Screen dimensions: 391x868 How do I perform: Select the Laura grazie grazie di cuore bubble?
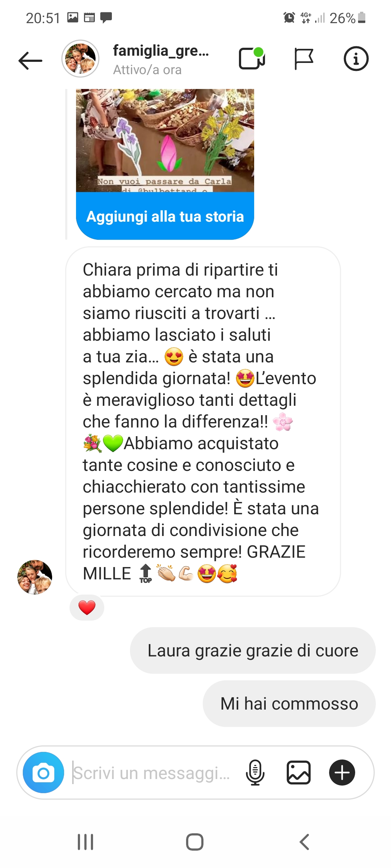[x=253, y=650]
